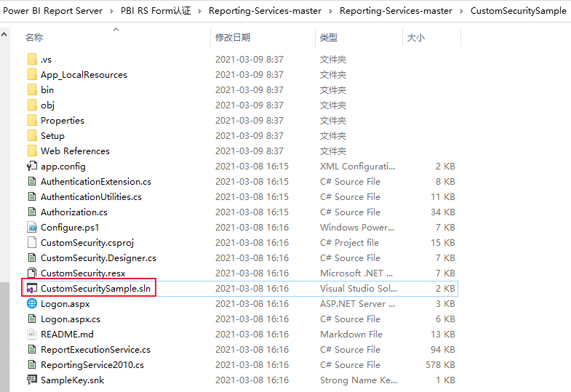Click the App_LocalResources folder icon
Screen dimensions: 571x392
32,74
